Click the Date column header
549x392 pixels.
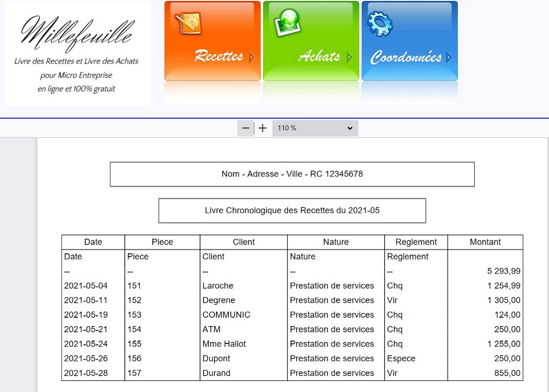point(93,242)
